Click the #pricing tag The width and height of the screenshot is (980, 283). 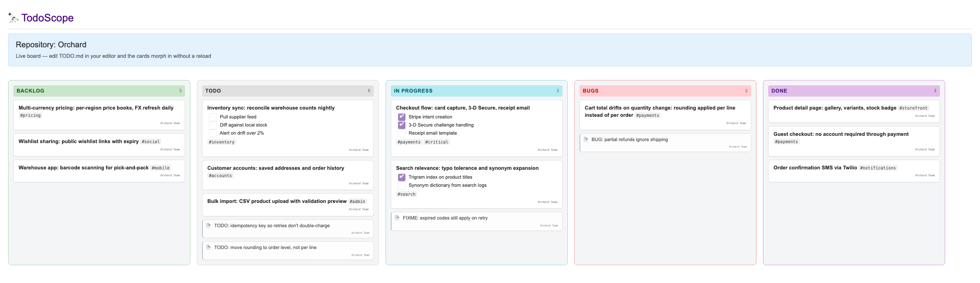click(x=30, y=116)
